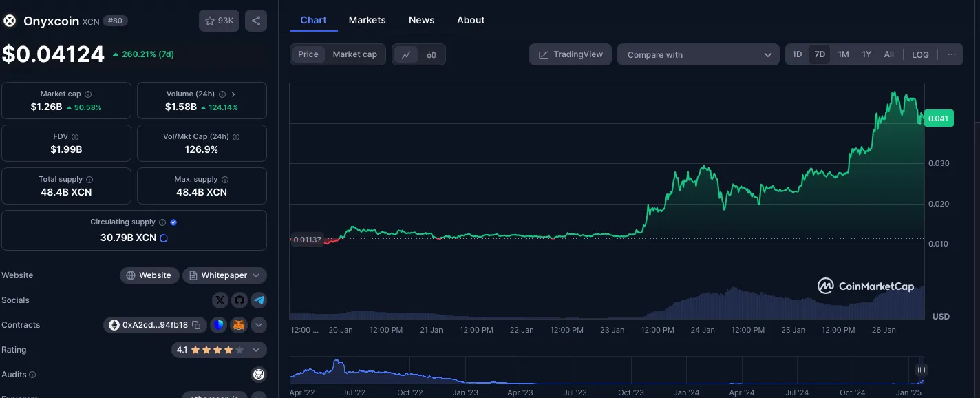The width and height of the screenshot is (980, 398).
Task: Toggle the LOG scale on the chart
Action: 920,55
